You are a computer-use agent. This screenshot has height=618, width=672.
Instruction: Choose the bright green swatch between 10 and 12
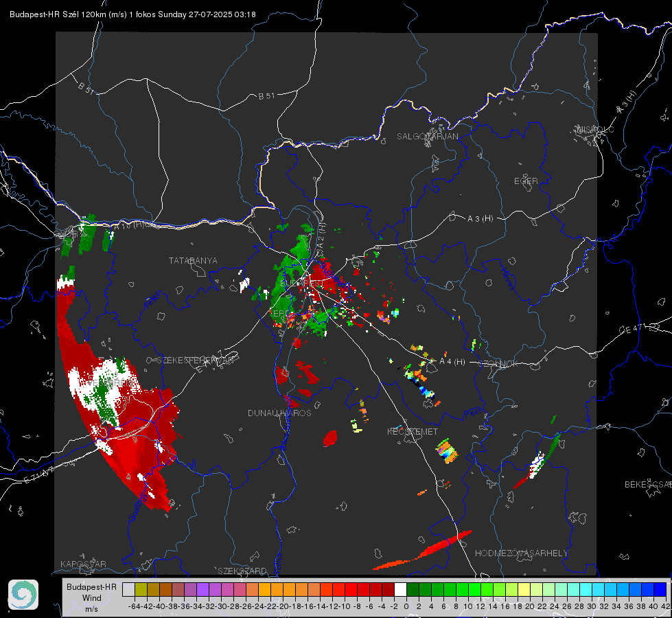pos(474,590)
